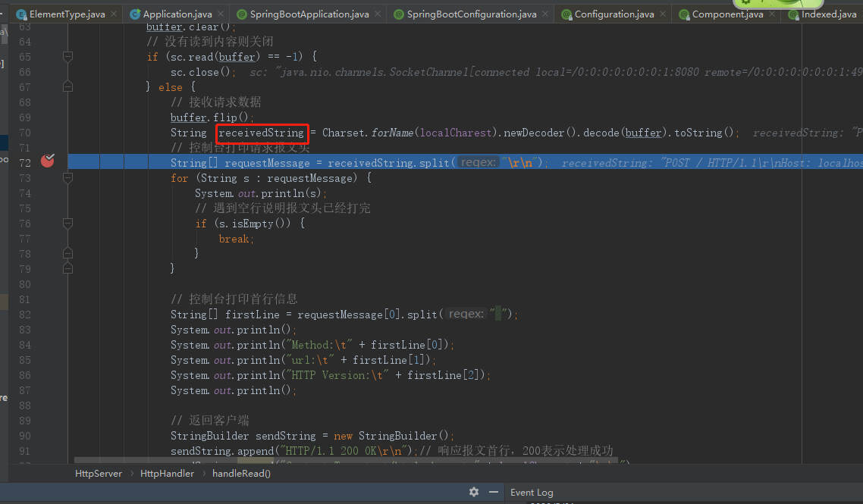This screenshot has width=863, height=504.
Task: Toggle the breakpoint on line 72
Action: (47, 161)
